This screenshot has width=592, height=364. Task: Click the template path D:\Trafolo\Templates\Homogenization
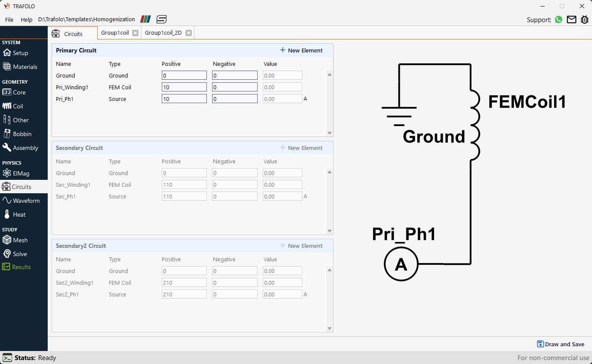tap(86, 19)
